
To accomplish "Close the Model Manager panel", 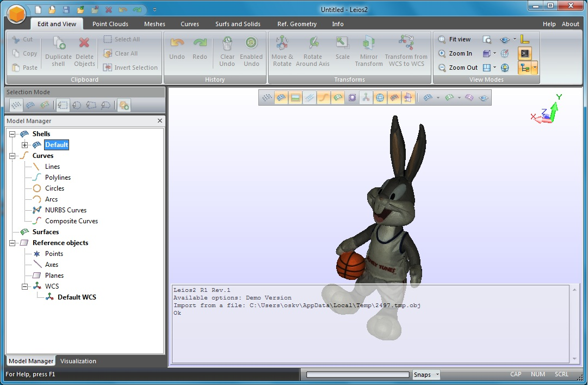I will (x=160, y=121).
